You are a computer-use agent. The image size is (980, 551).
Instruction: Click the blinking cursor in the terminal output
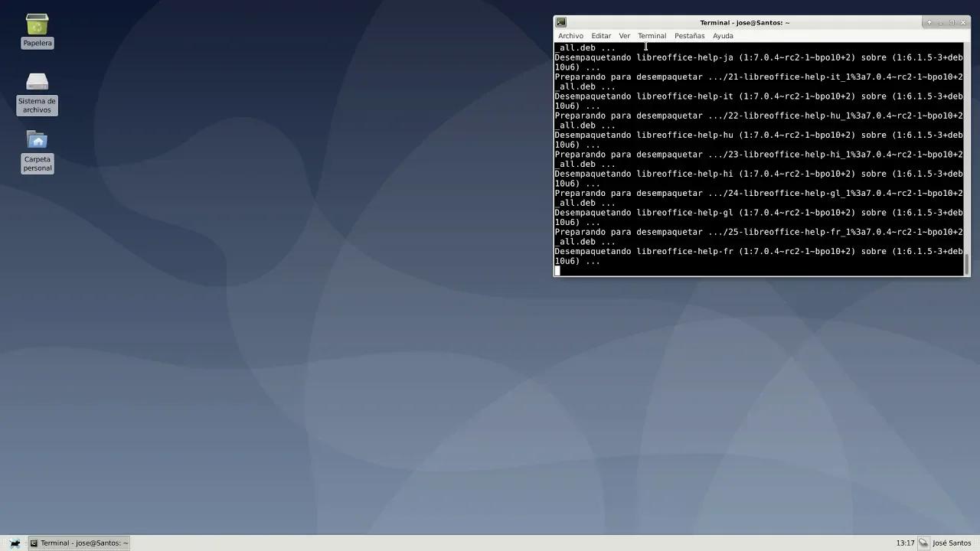coord(557,270)
